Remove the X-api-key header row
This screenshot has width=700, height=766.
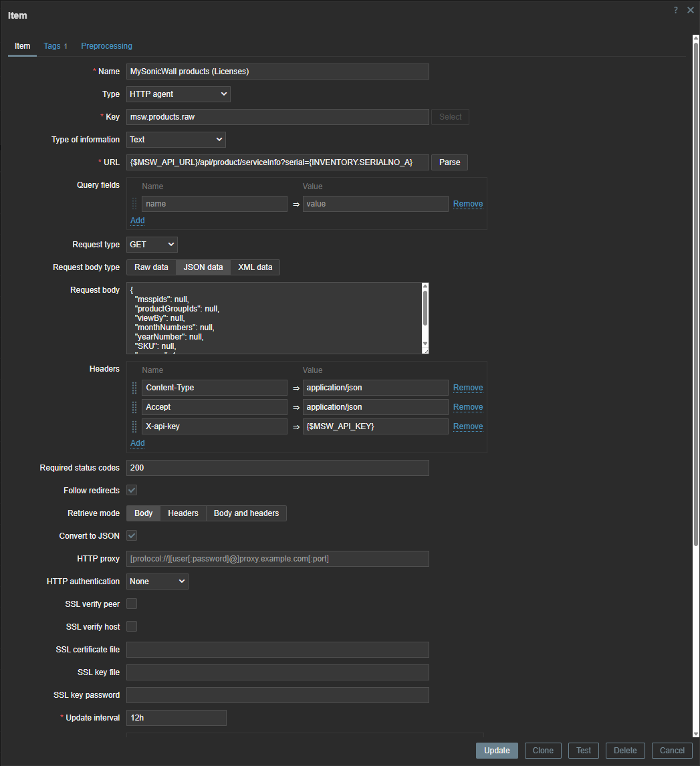coord(467,426)
